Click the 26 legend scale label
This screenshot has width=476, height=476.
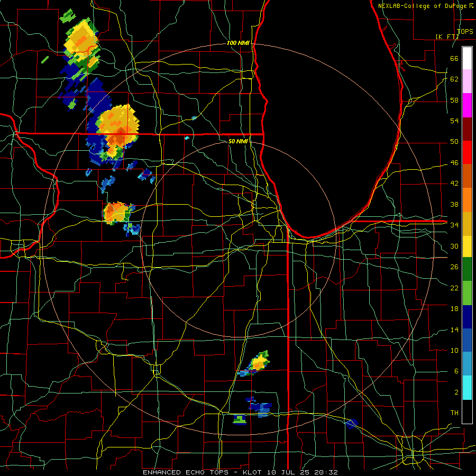point(454,267)
